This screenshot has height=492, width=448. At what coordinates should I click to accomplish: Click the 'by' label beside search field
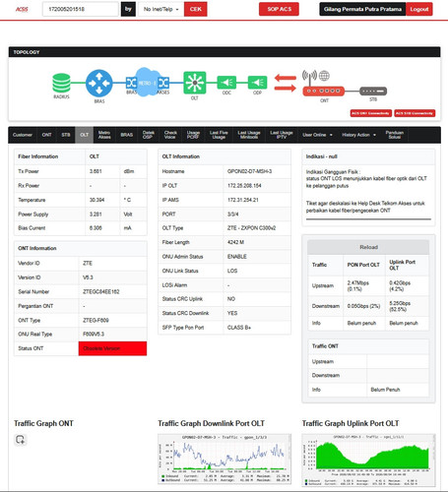coord(128,9)
